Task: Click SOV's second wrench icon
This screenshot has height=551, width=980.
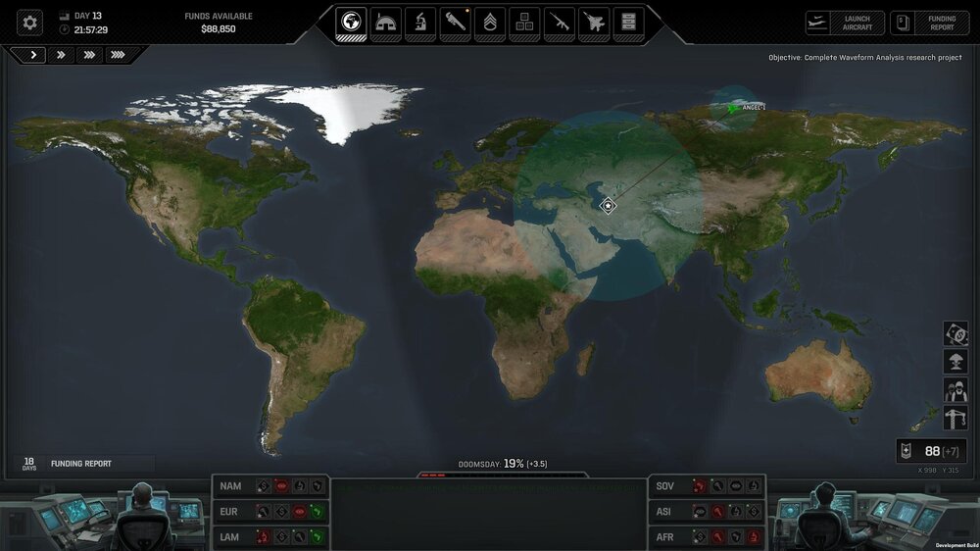Action: coord(717,486)
